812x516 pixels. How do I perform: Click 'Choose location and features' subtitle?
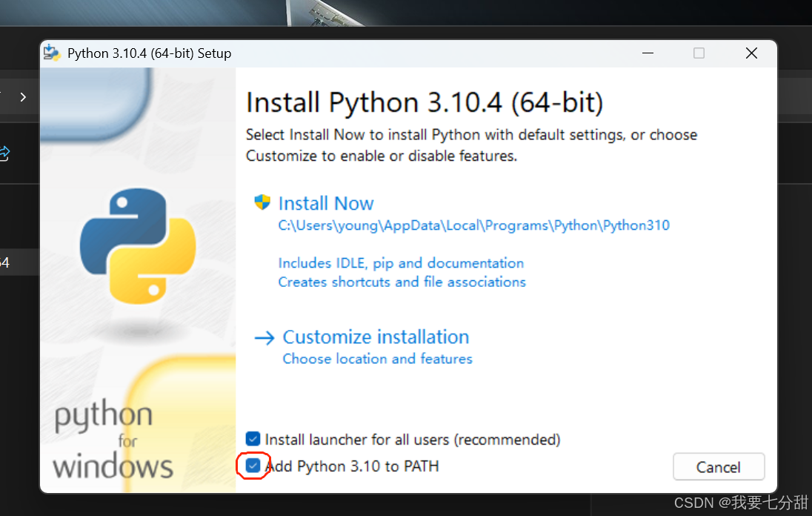(378, 359)
